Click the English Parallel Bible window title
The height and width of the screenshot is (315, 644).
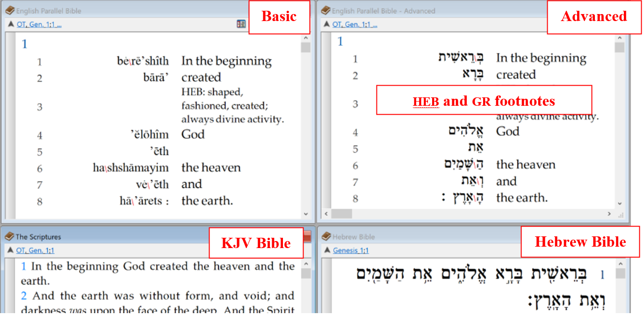pos(49,10)
